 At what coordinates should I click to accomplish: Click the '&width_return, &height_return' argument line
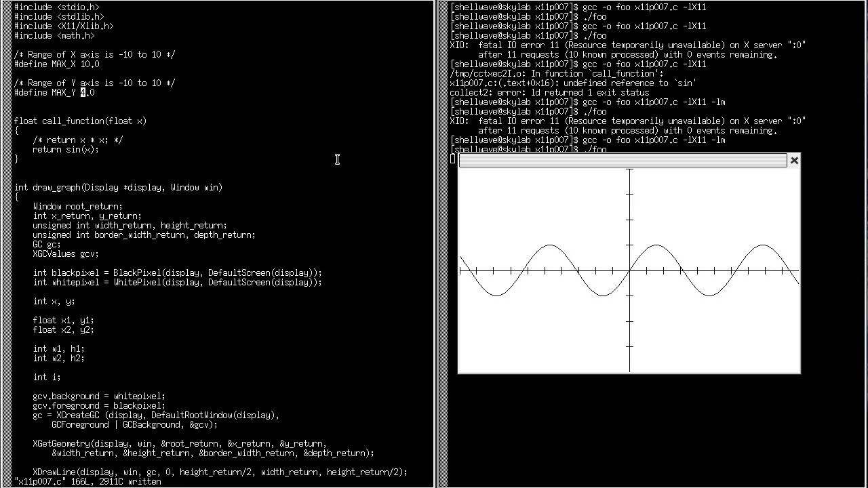(x=213, y=453)
